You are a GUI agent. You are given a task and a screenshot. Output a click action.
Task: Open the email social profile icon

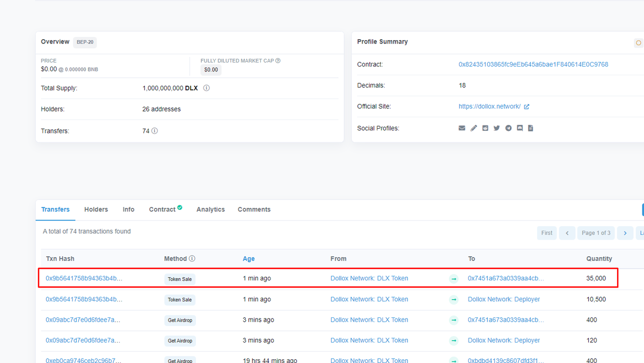[x=462, y=128]
